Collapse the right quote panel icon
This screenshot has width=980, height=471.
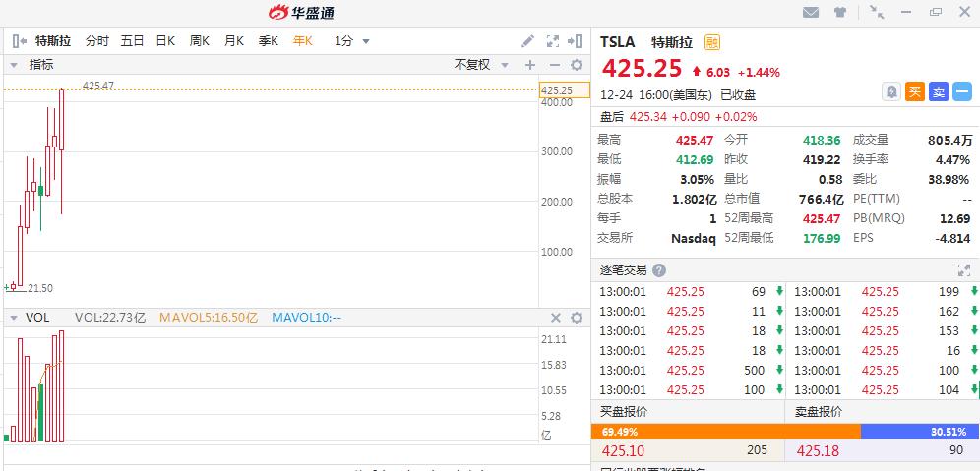click(x=575, y=41)
